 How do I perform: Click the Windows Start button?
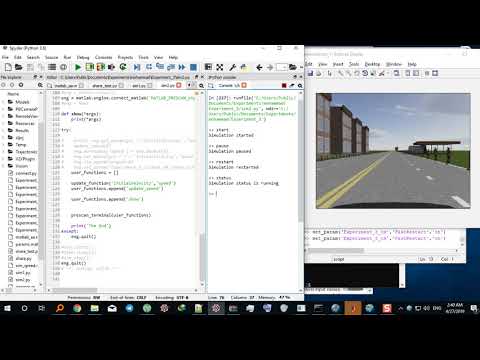7,308
